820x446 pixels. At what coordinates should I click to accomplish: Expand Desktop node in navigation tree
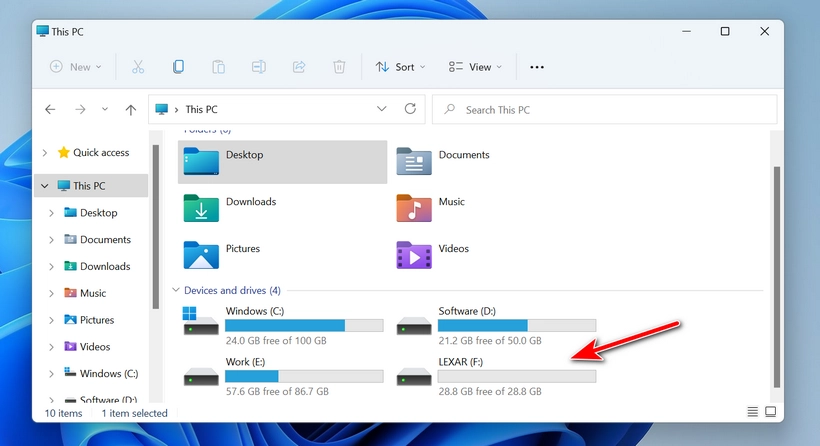[51, 213]
